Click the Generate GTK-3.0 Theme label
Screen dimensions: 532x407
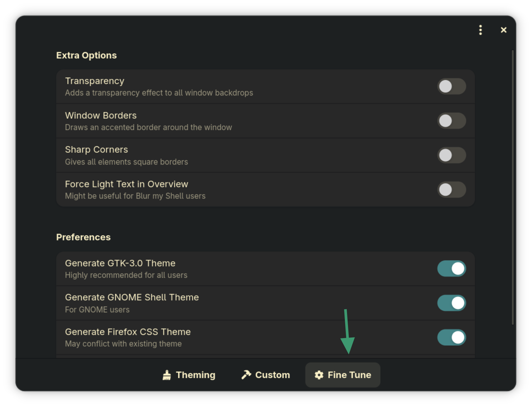tap(120, 263)
